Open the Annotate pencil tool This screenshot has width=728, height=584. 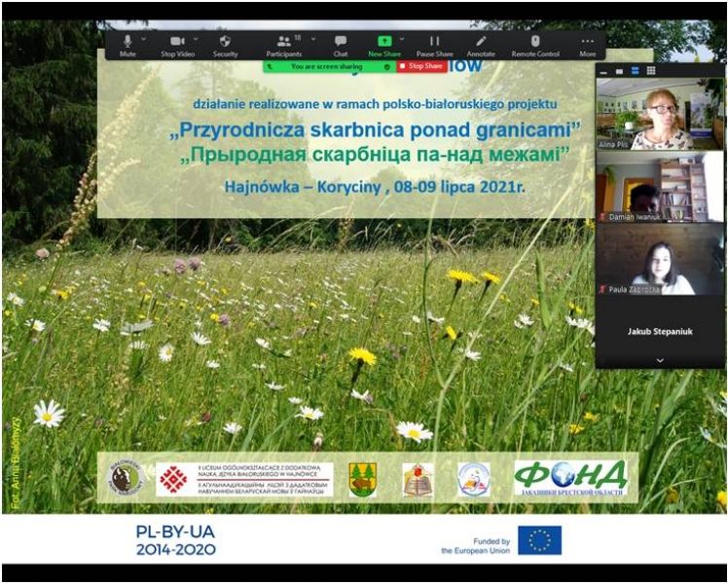[481, 45]
